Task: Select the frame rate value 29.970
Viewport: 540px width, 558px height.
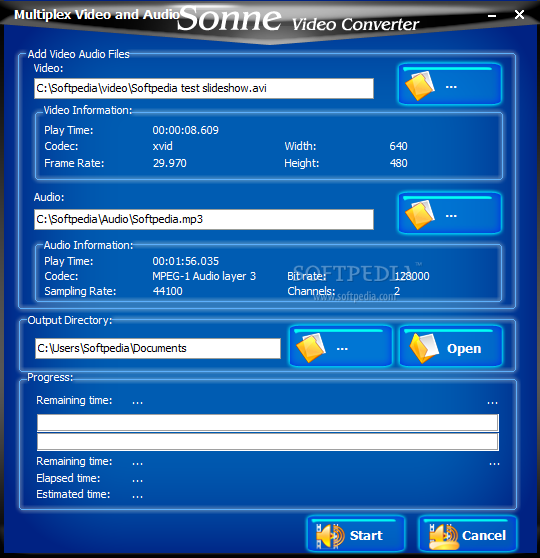Action: pyautogui.click(x=169, y=163)
